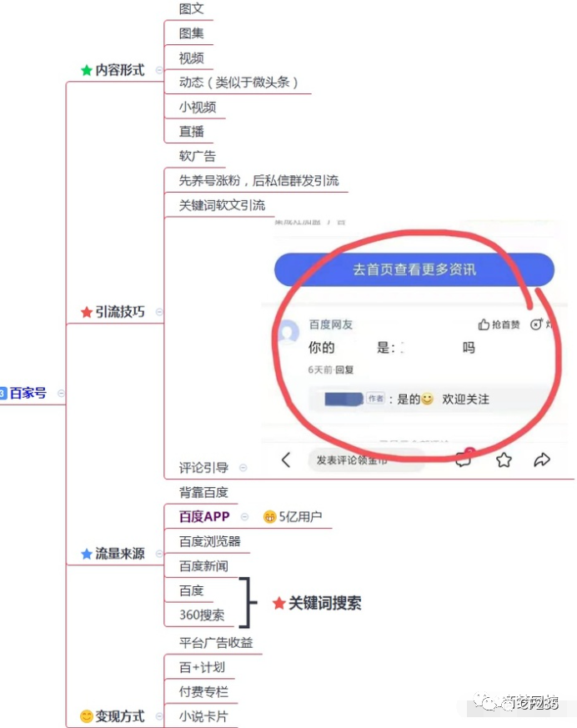This screenshot has height=728, width=577.
Task: Collapse the 百家号 root node
Action: 61,394
